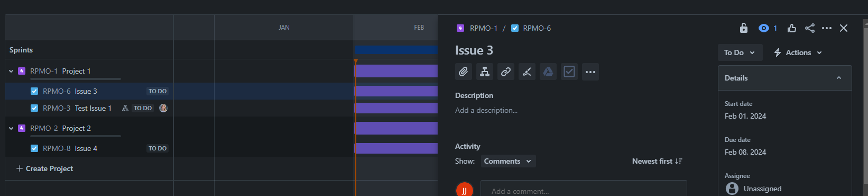Close the Issue 3 detail panel
The width and height of the screenshot is (868, 196).
point(844,28)
